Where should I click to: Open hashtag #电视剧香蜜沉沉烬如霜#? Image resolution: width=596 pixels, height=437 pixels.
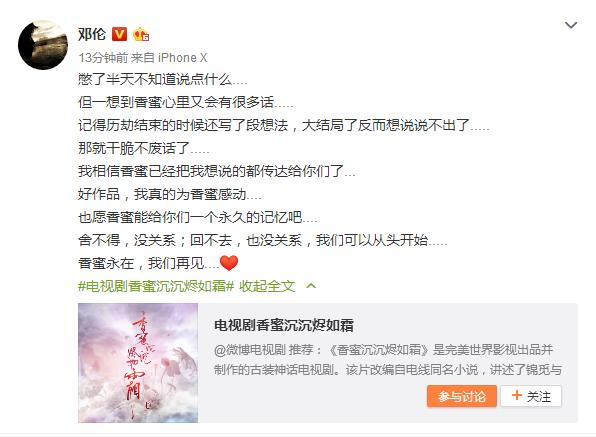coord(156,286)
